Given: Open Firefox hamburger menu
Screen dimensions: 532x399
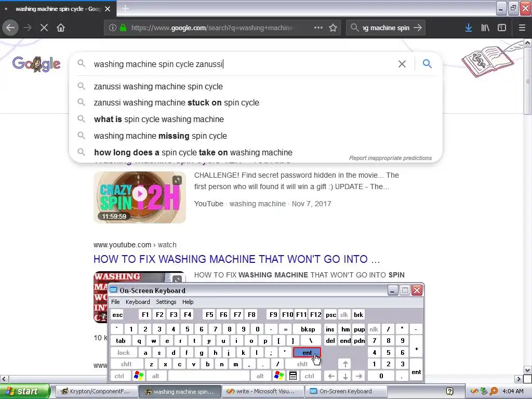Looking at the screenshot, I should tap(522, 28).
